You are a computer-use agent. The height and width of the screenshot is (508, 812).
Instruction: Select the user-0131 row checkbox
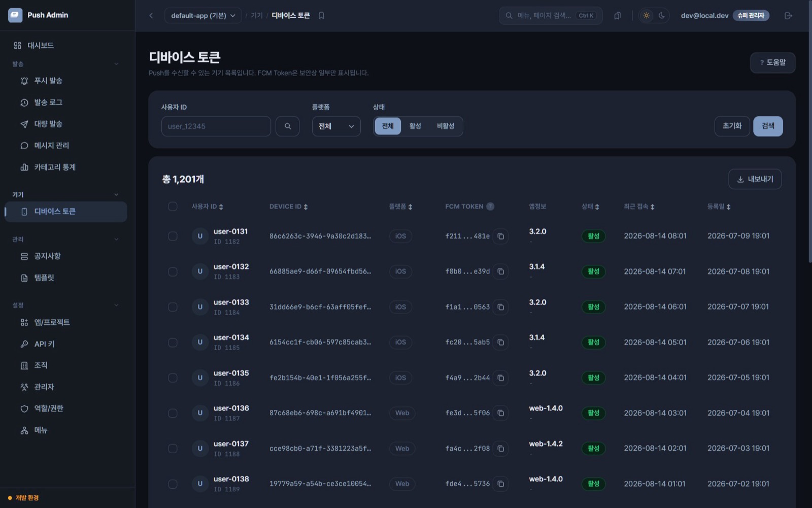click(x=173, y=236)
